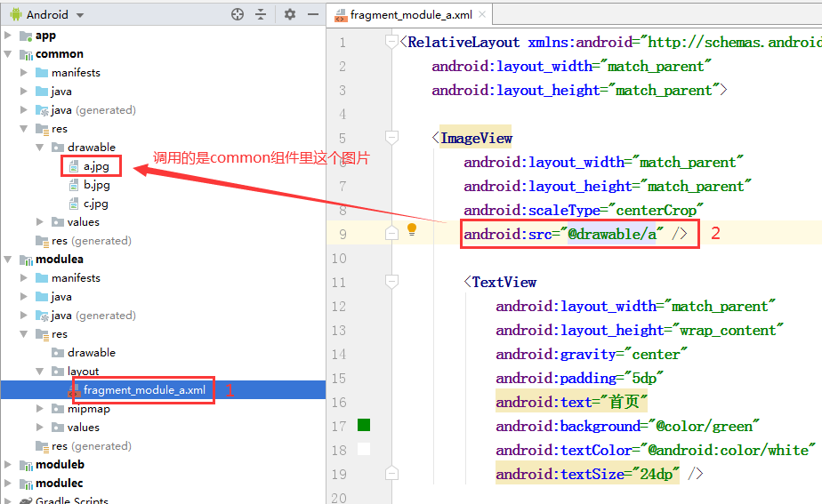Expand the modulec module node
The image size is (822, 504).
pyautogui.click(x=8, y=483)
